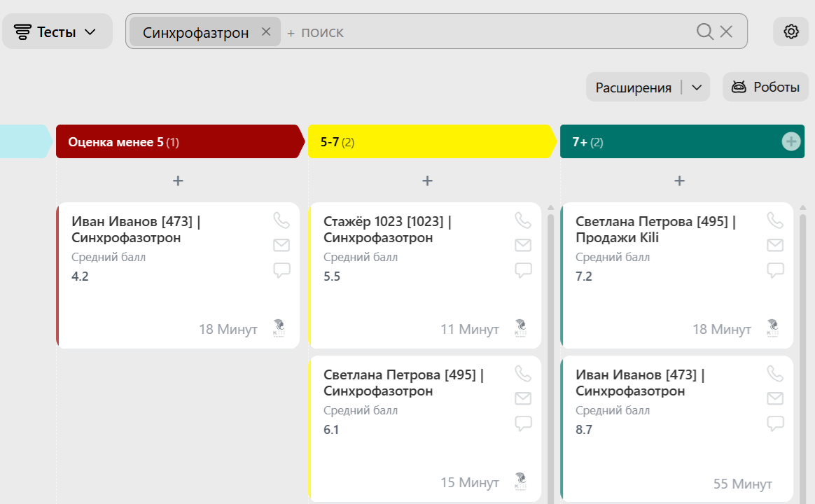Image resolution: width=815 pixels, height=504 pixels.
Task: Clear the search using the X icon
Action: point(725,31)
